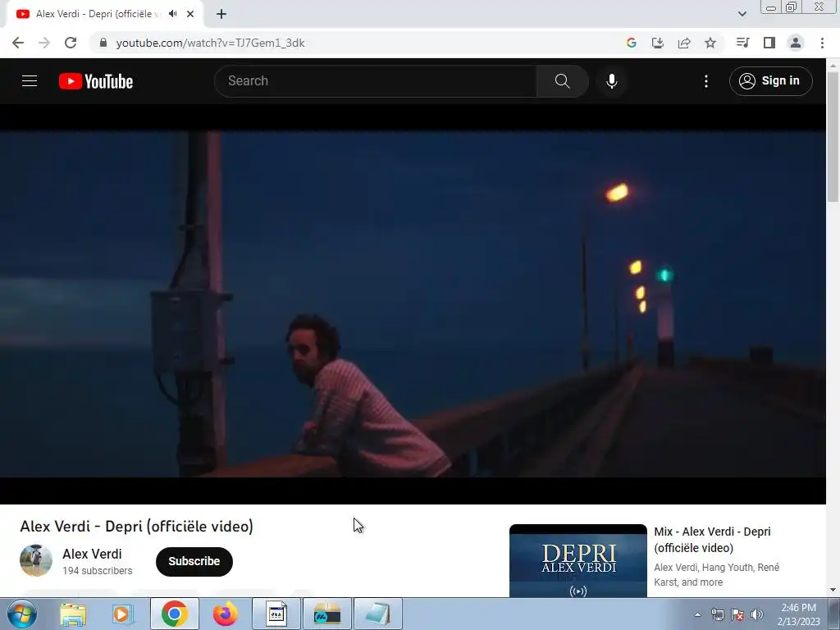Open the Notepad taskbar item
840x630 pixels.
pos(377,614)
